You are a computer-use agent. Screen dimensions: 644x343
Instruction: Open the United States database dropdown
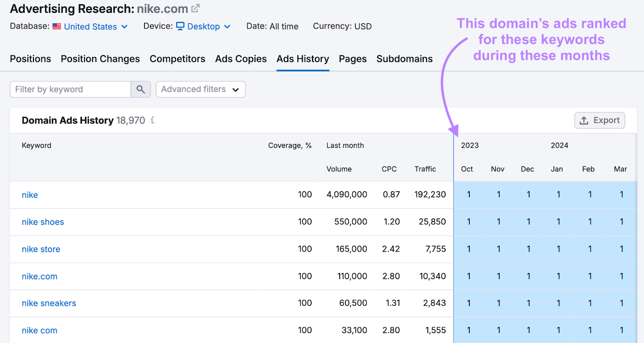point(96,27)
